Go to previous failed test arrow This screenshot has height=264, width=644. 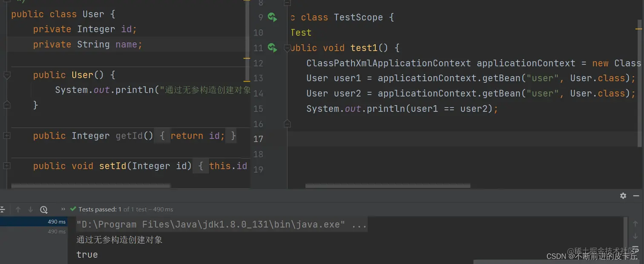pos(18,209)
